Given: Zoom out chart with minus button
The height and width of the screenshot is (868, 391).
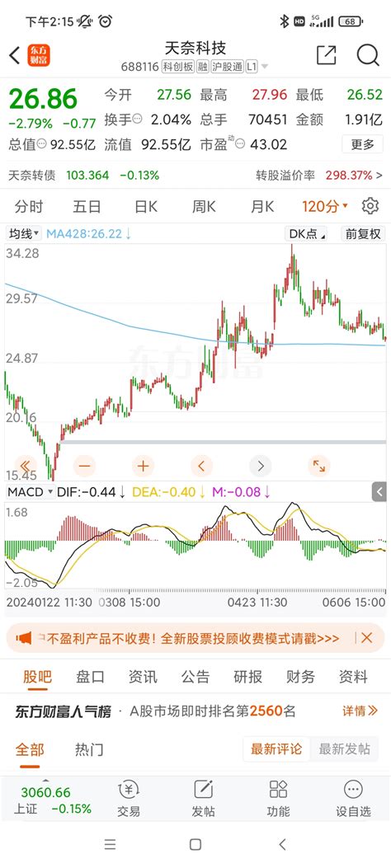Looking at the screenshot, I should tap(84, 466).
